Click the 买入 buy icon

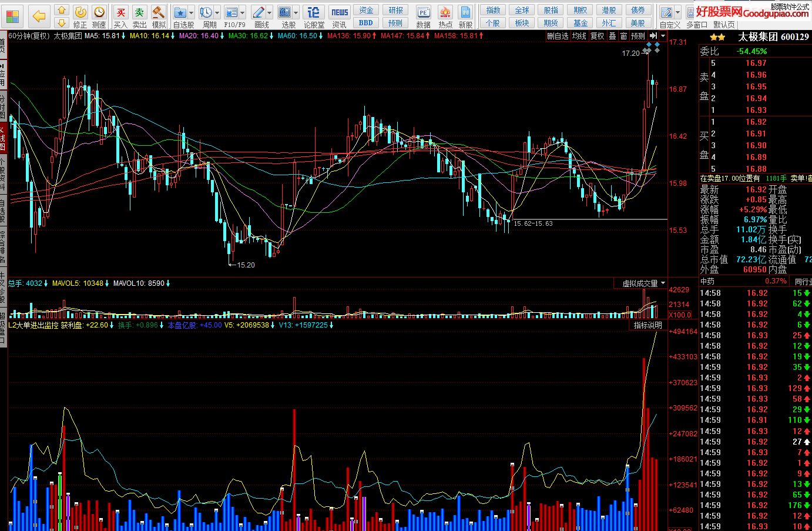click(120, 16)
